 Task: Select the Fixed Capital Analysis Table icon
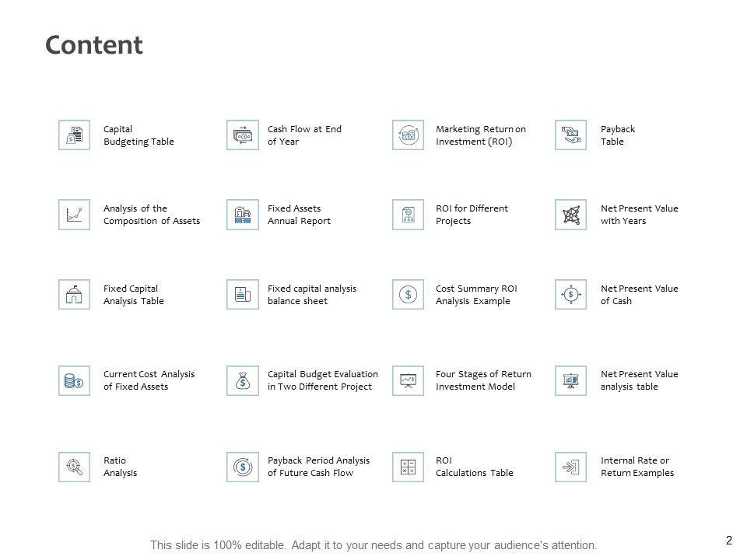pos(75,295)
